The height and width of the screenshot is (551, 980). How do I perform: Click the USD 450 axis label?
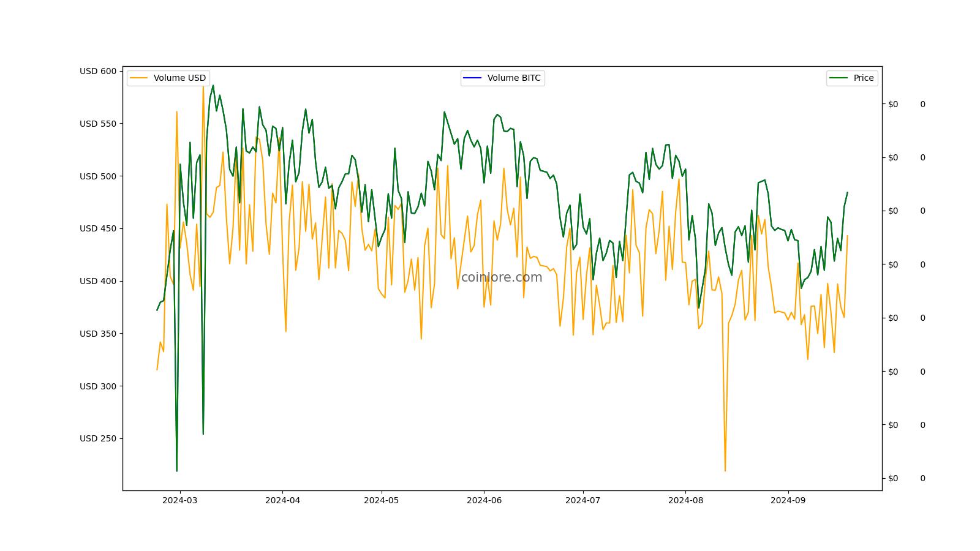point(97,228)
